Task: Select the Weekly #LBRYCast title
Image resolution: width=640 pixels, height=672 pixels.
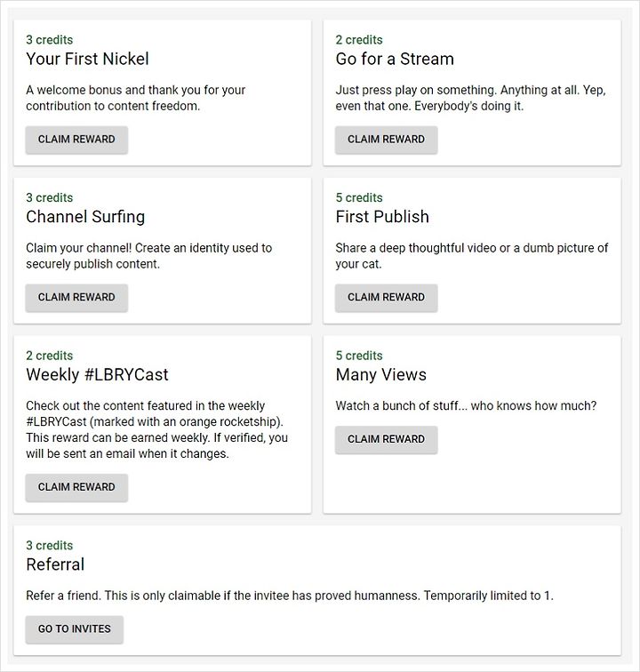Action: coord(97,374)
